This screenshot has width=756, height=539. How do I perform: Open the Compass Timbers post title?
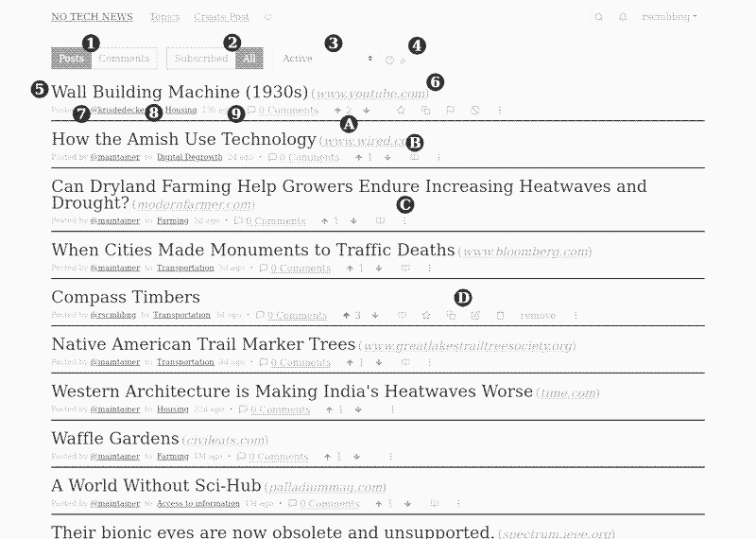coord(126,297)
